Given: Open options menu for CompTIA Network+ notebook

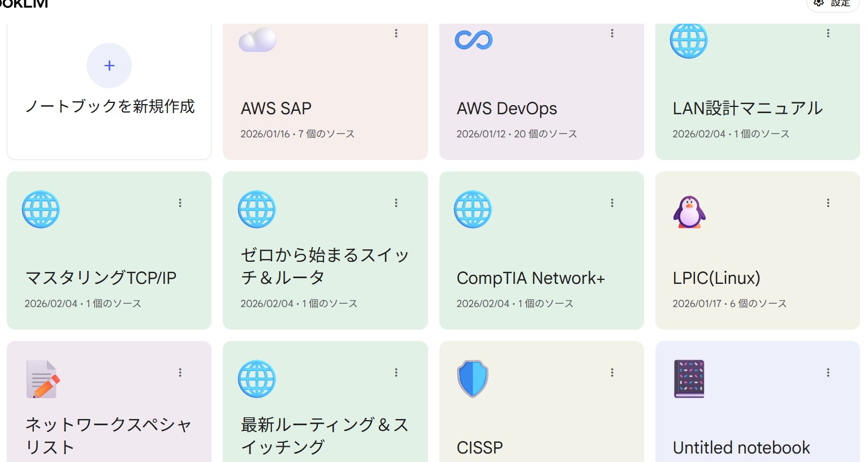Looking at the screenshot, I should click(612, 202).
